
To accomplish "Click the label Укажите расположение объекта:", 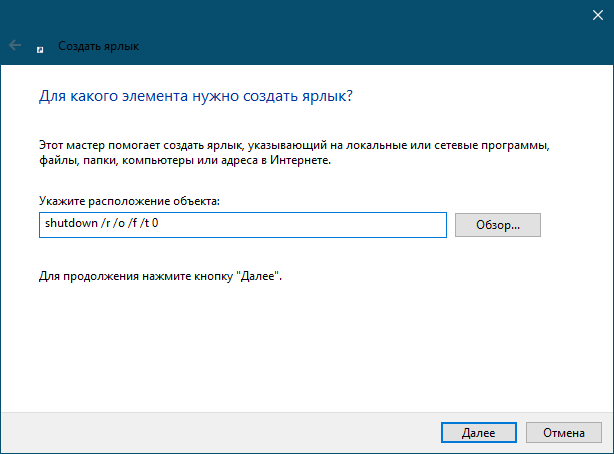I will pos(129,201).
